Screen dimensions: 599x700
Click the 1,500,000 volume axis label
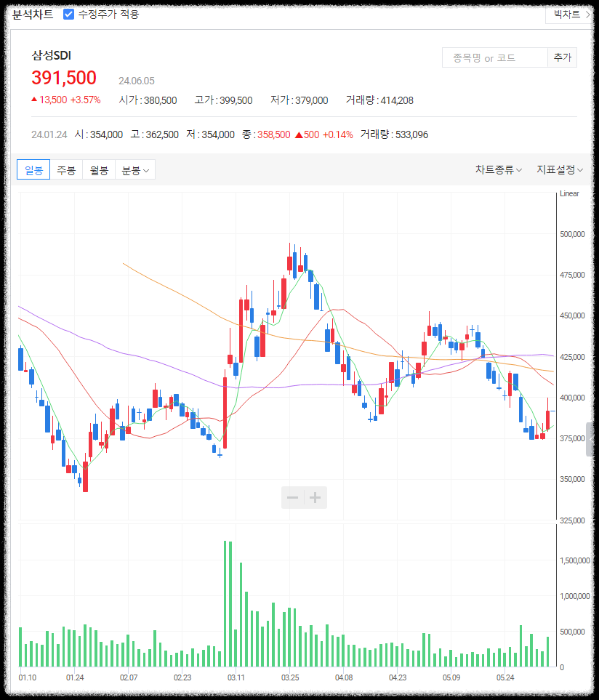[575, 560]
